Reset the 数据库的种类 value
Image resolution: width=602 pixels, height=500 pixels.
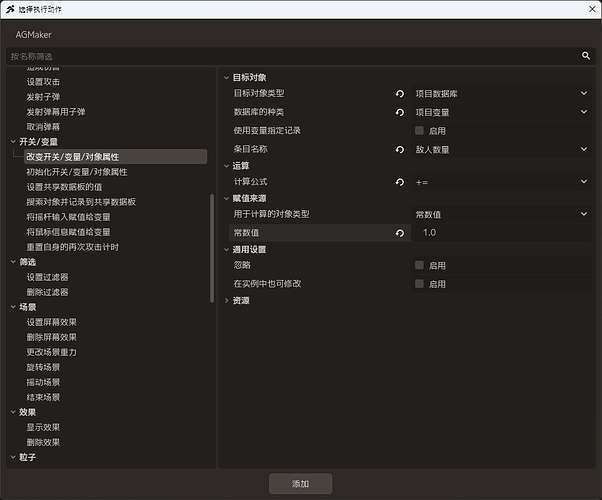(400, 113)
